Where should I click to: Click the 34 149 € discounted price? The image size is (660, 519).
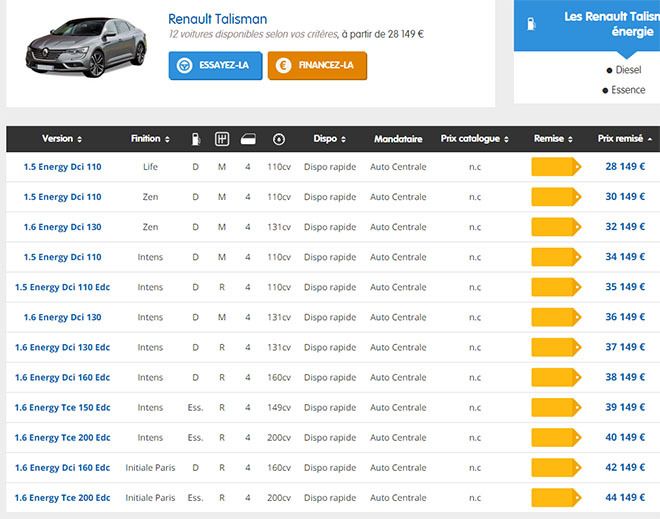625,256
